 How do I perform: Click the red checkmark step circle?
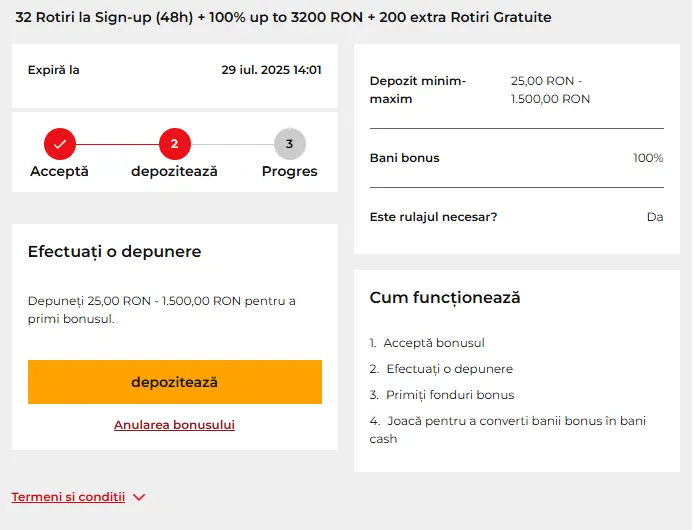[x=60, y=144]
